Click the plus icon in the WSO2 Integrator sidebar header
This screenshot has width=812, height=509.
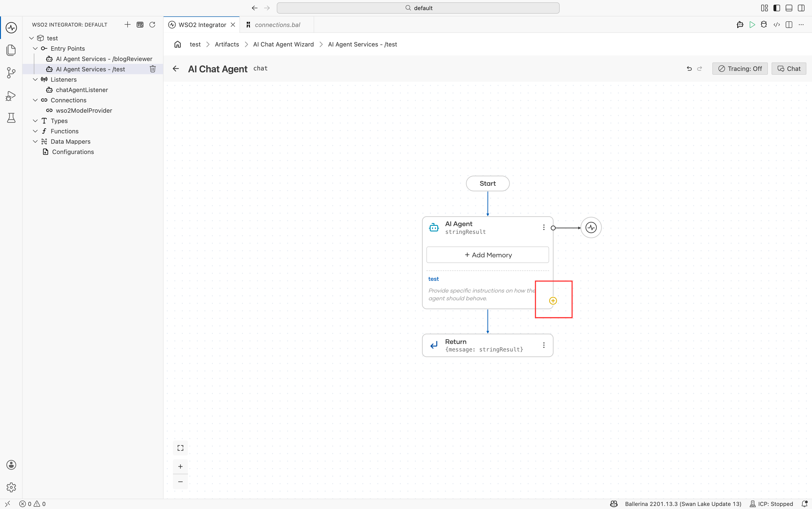pos(127,25)
